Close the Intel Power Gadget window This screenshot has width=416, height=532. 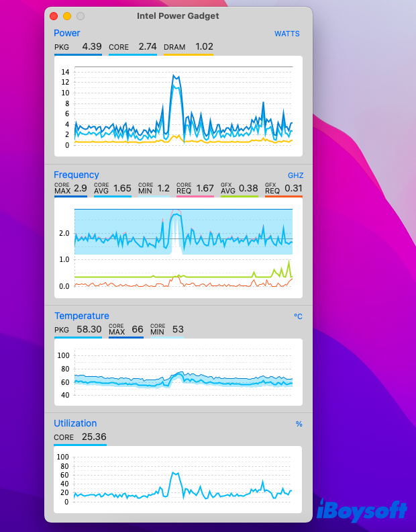[54, 16]
